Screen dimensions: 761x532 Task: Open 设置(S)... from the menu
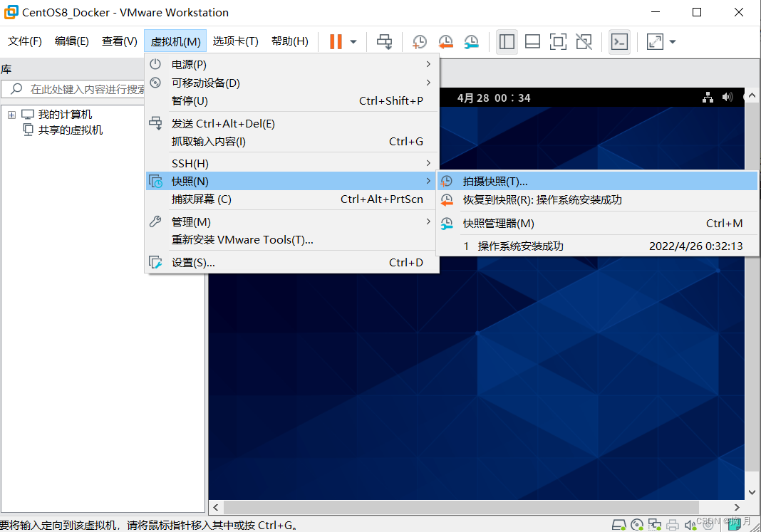(x=291, y=262)
